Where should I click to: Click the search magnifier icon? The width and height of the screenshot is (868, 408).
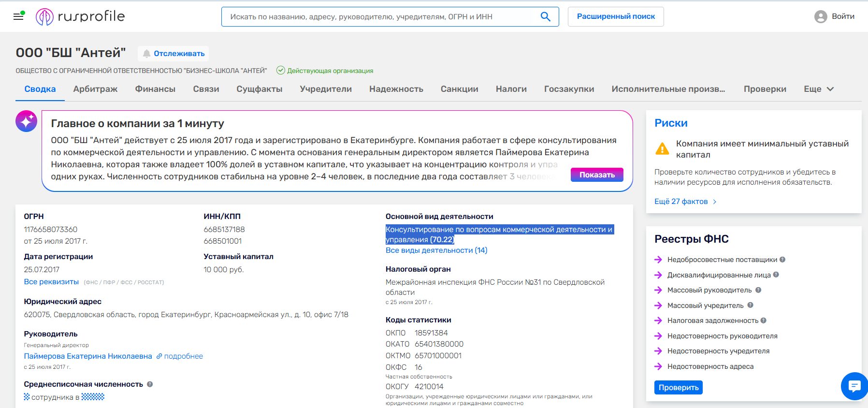pos(545,17)
